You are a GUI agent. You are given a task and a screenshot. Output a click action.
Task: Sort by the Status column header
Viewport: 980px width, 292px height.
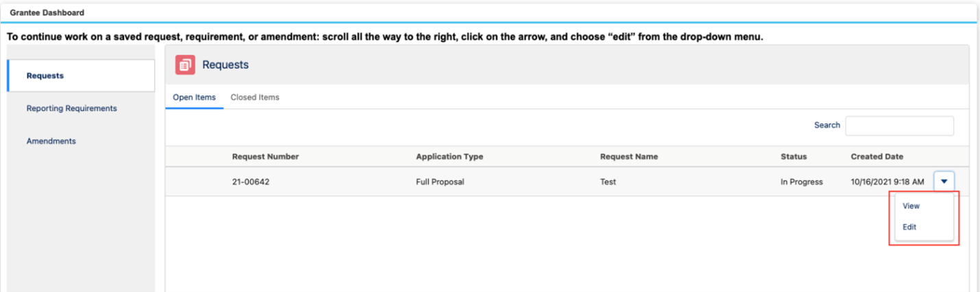click(793, 157)
